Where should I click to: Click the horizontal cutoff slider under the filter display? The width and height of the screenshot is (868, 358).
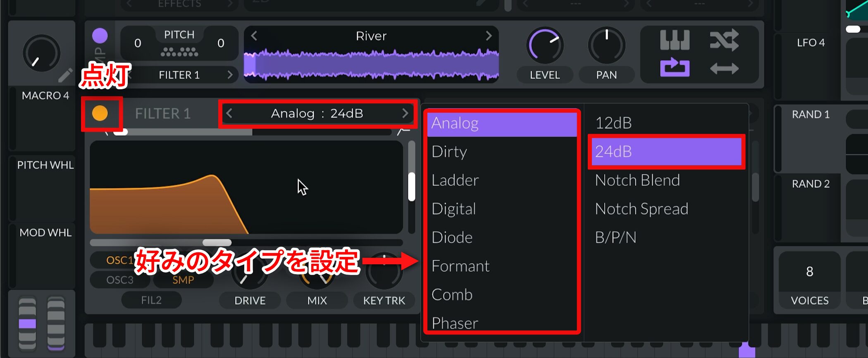pyautogui.click(x=246, y=242)
